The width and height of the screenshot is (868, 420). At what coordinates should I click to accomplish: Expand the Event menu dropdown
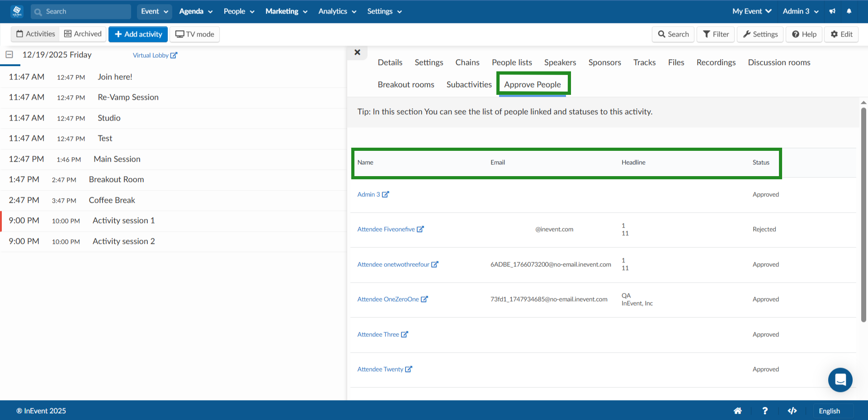(154, 11)
